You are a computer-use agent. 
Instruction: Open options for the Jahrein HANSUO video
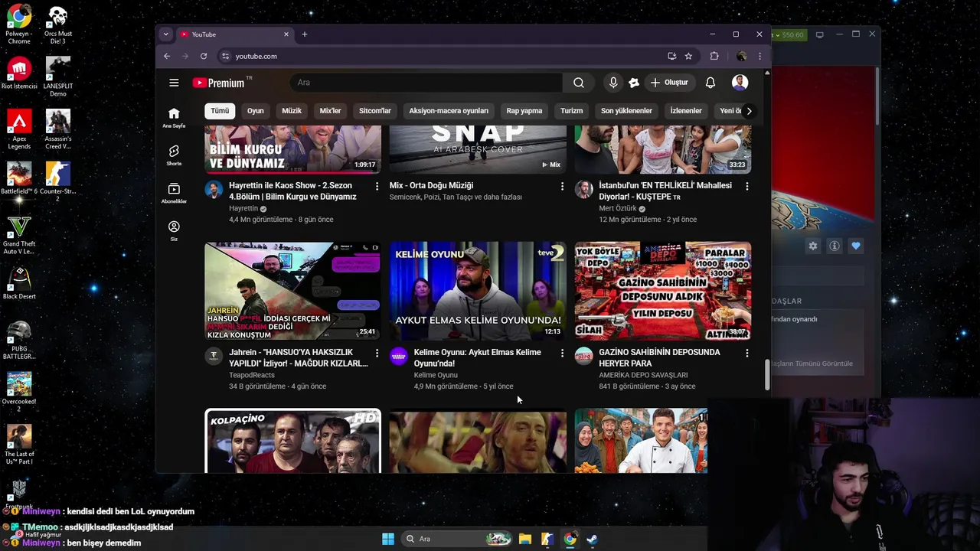[377, 353]
